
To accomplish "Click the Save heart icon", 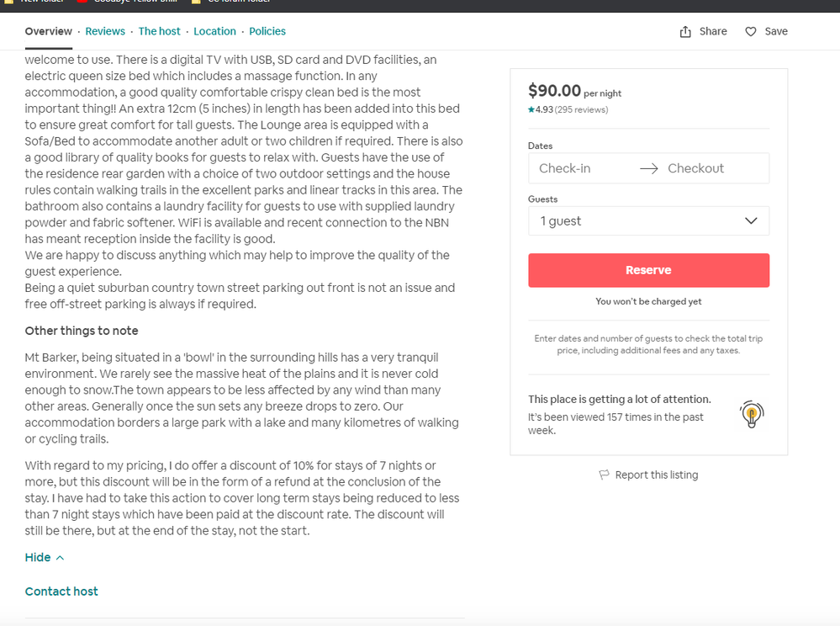I will click(751, 32).
